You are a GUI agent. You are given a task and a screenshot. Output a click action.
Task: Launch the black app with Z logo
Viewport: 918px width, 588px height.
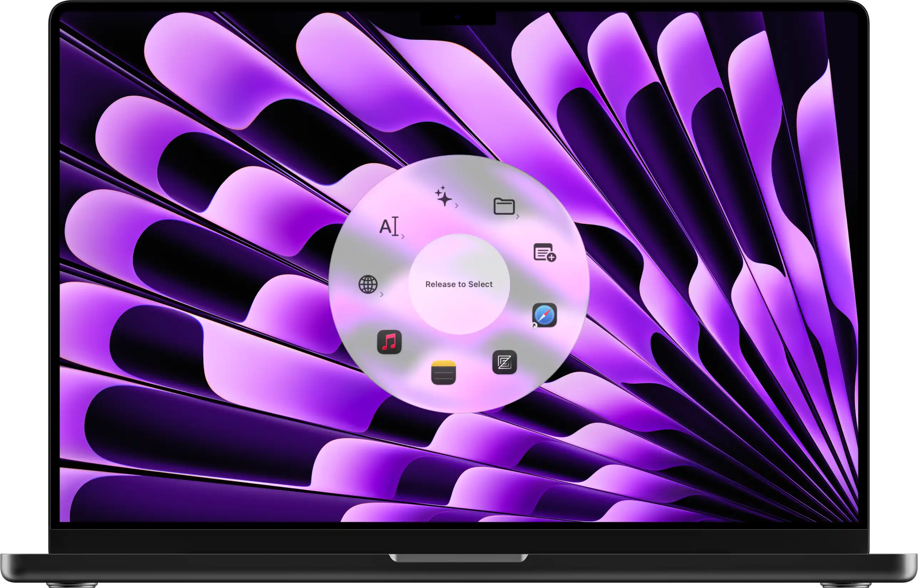pyautogui.click(x=504, y=362)
